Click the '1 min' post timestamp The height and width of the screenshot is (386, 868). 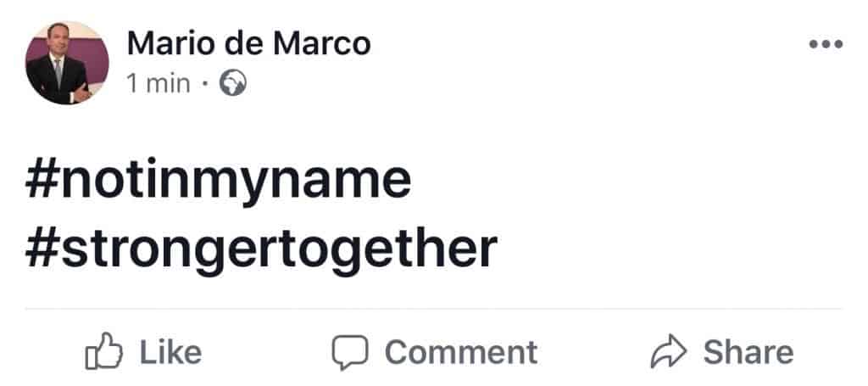[x=159, y=84]
